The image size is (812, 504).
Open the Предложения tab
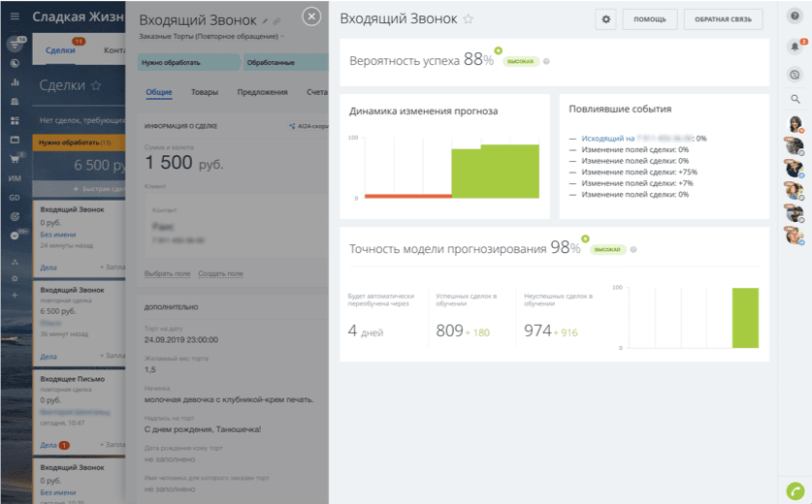pyautogui.click(x=263, y=93)
